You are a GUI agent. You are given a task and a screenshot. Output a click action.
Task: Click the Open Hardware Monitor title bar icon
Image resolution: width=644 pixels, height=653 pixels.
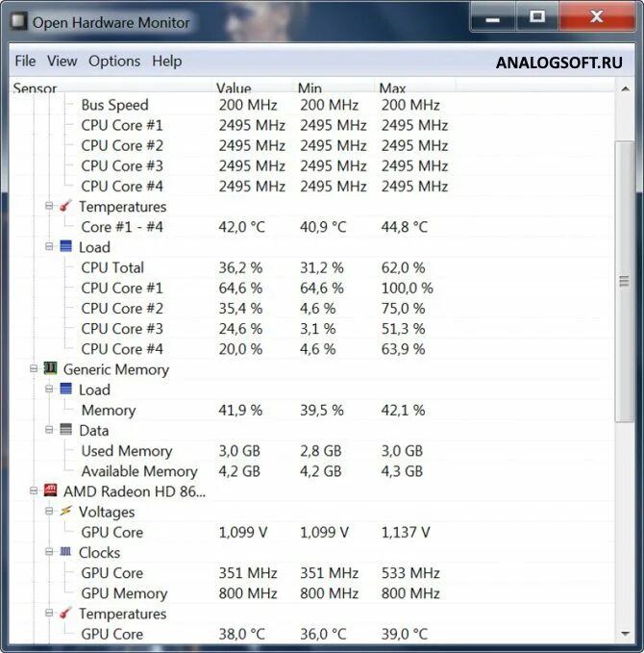click(18, 21)
